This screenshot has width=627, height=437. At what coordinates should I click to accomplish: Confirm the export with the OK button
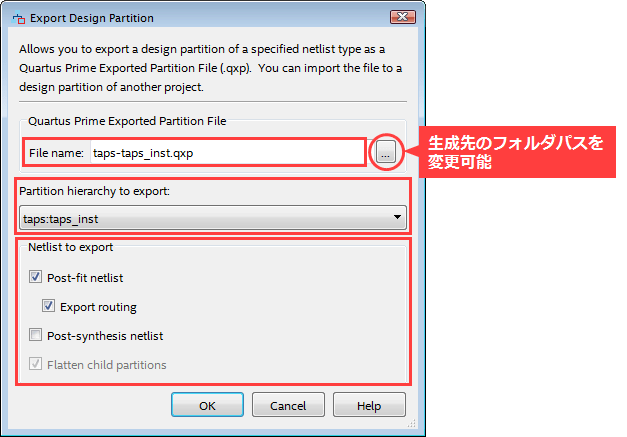(x=207, y=405)
